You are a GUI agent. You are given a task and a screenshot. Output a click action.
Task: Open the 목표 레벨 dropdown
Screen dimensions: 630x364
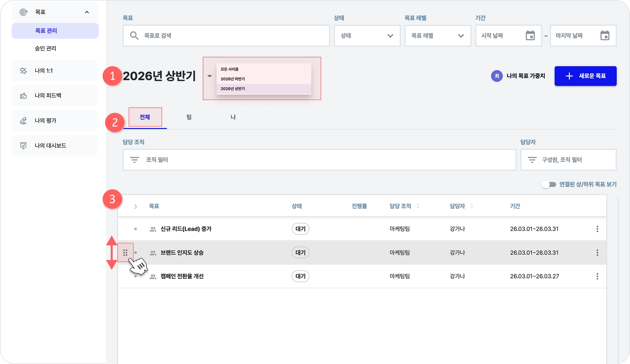click(437, 36)
